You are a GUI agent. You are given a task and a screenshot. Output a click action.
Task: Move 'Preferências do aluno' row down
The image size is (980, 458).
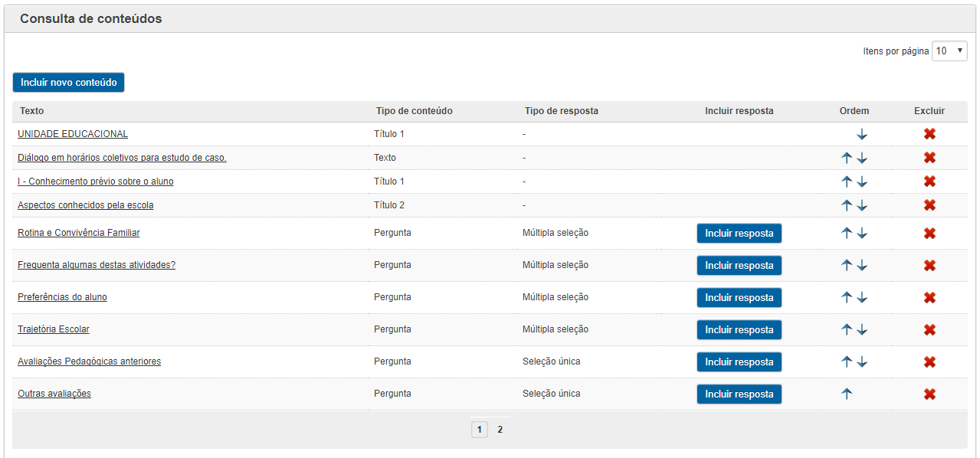tap(862, 297)
